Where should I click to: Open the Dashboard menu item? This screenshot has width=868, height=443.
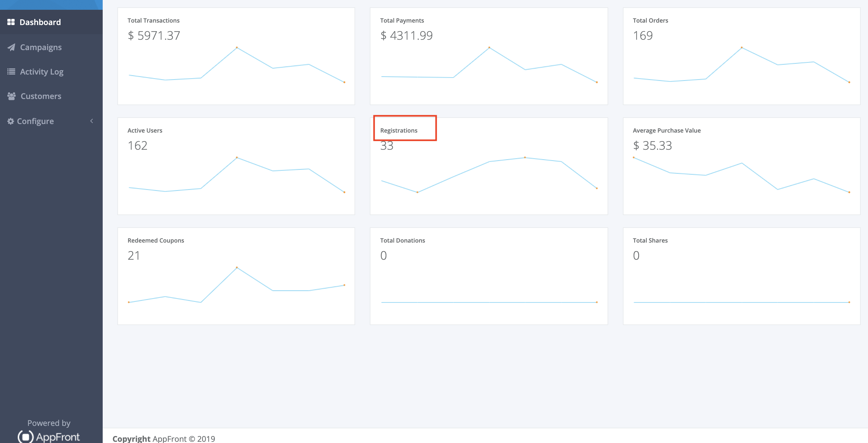click(x=51, y=22)
